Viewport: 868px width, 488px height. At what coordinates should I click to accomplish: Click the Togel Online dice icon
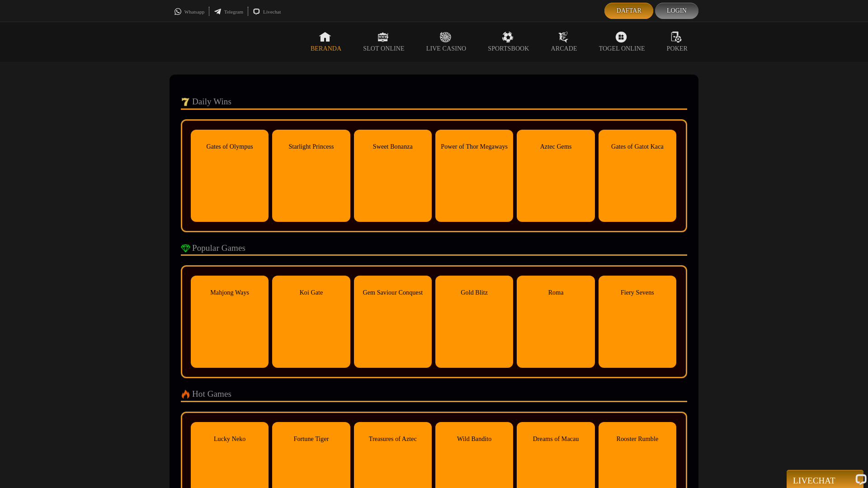tap(621, 37)
